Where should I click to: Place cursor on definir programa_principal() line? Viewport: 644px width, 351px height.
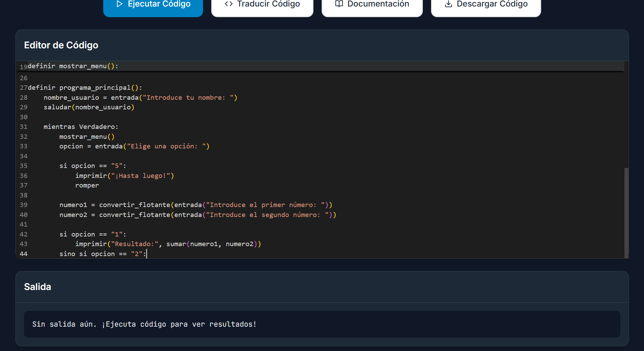pyautogui.click(x=85, y=88)
